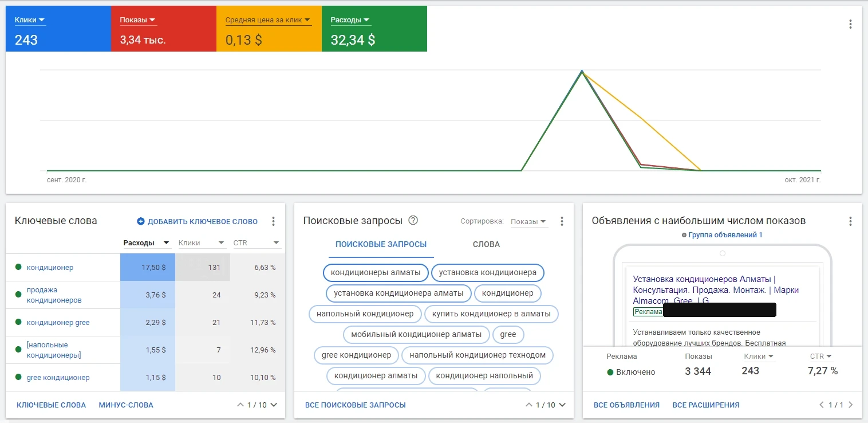Open the Расходы column dropdown in keywords table
Image resolution: width=868 pixels, height=423 pixels.
click(147, 243)
